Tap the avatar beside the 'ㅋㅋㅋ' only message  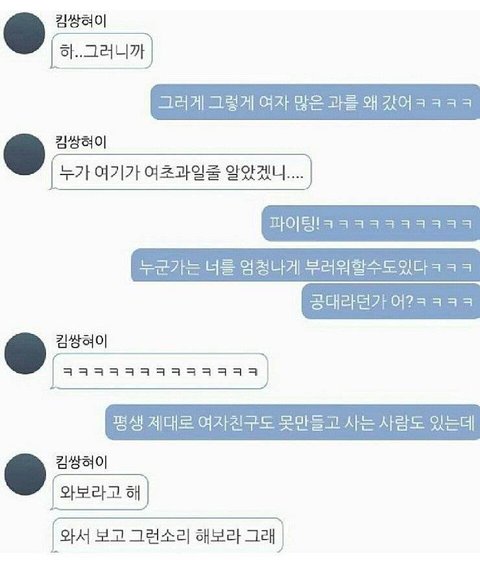tap(25, 353)
